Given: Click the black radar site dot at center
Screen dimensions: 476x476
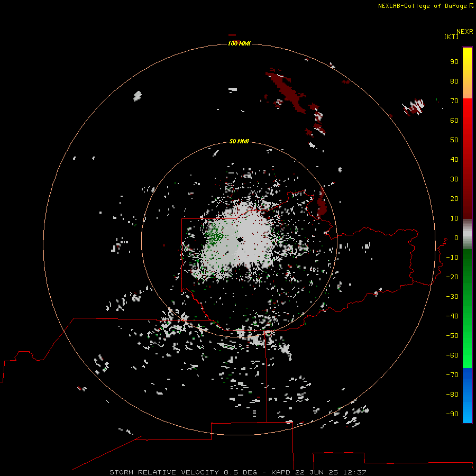Looking at the screenshot, I should tap(241, 240).
